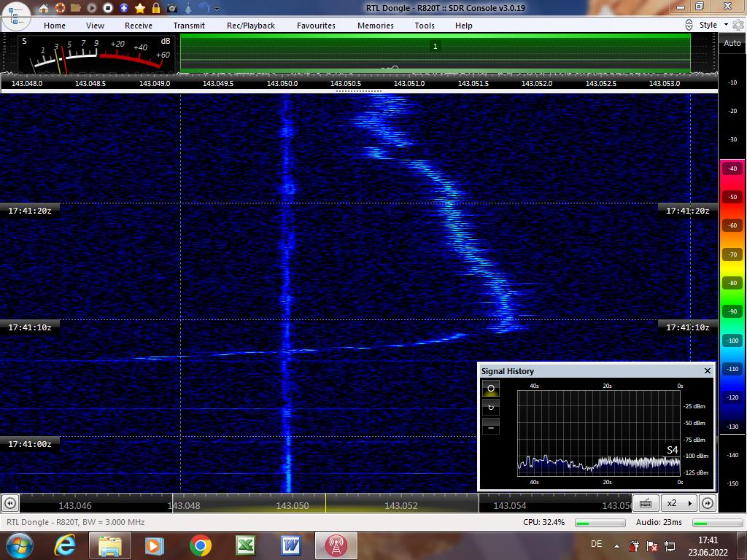The height and width of the screenshot is (560, 747).
Task: Click the Signal History graph
Action: pyautogui.click(x=599, y=433)
